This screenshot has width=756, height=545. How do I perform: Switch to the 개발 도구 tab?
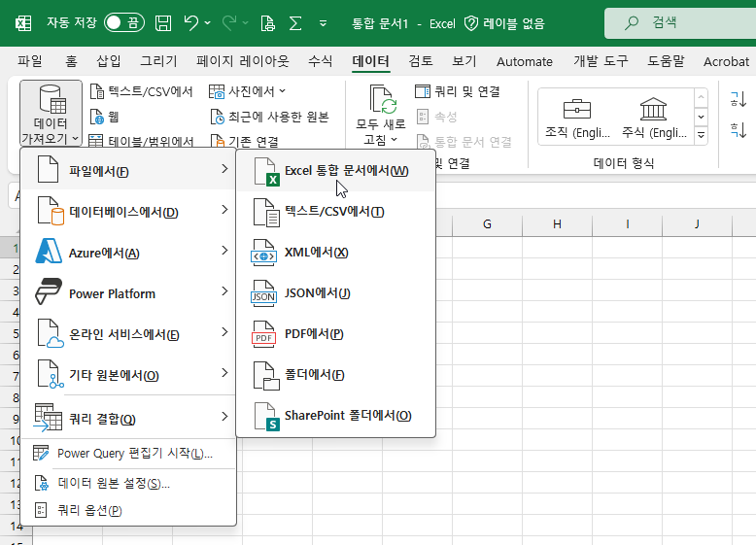601,61
